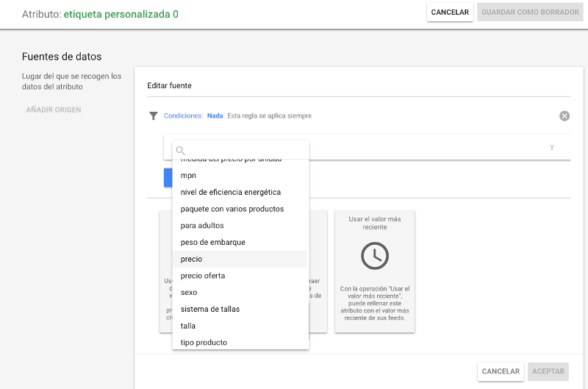Open the Condiciones link
The height and width of the screenshot is (389, 588).
[x=183, y=116]
